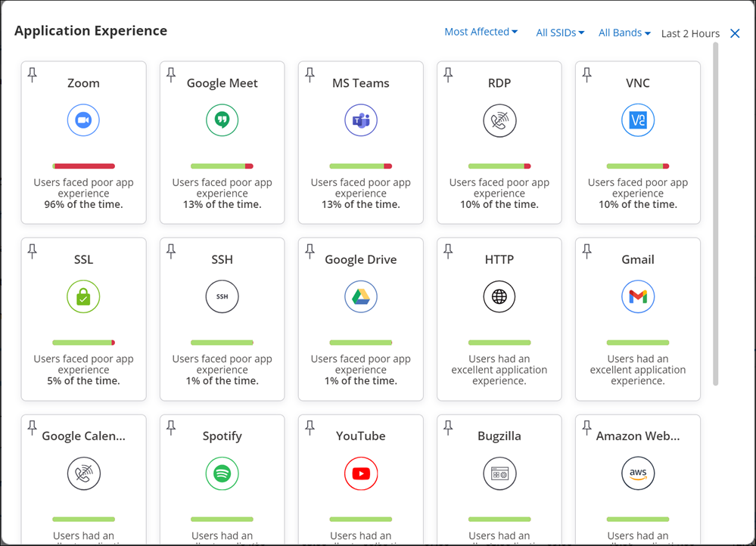Screen dimensions: 756x546
Task: Pin the Amazon Web Services card
Action: click(586, 427)
